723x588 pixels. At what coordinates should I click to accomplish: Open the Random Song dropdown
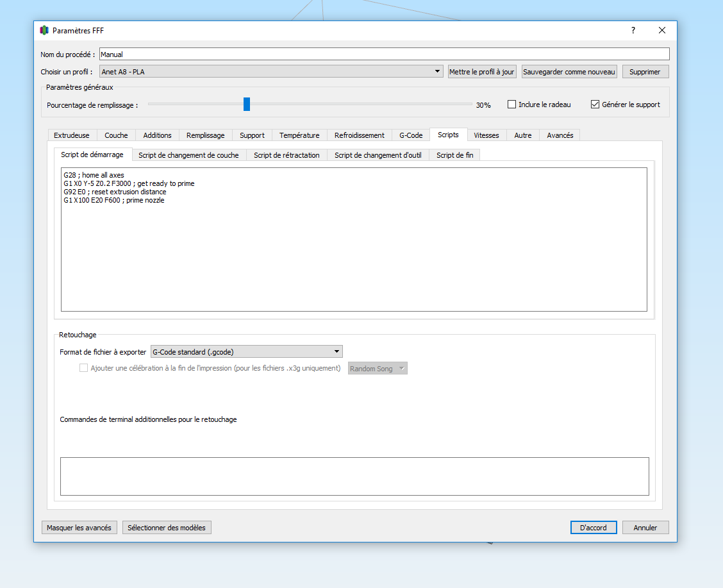click(x=378, y=369)
